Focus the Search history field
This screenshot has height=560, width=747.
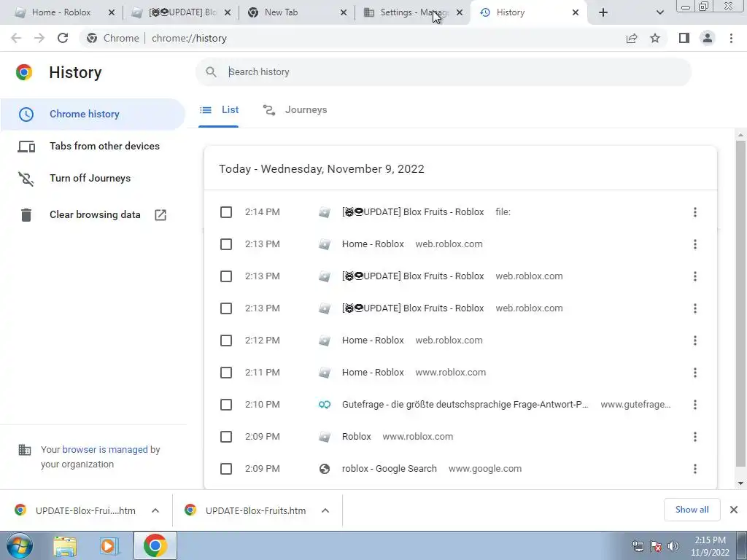coord(443,72)
